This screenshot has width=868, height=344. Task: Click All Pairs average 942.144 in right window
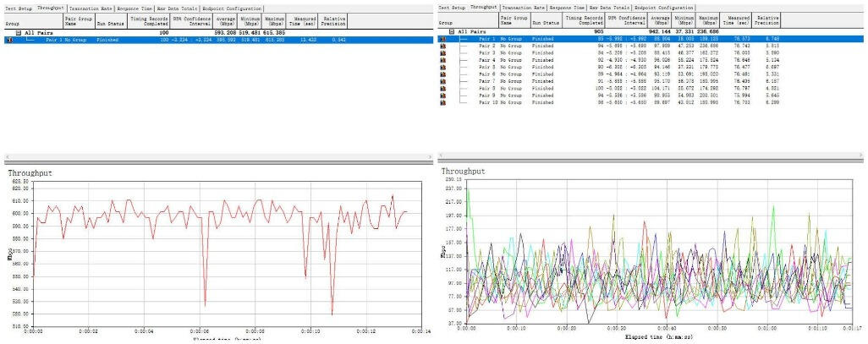[x=659, y=32]
